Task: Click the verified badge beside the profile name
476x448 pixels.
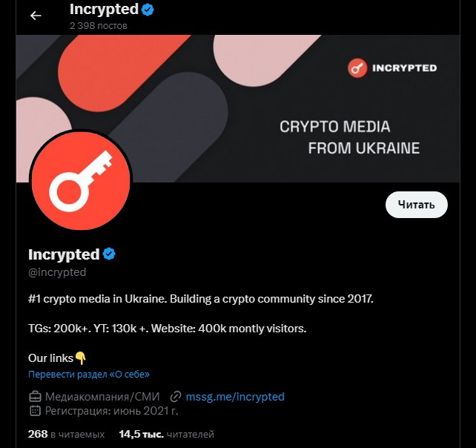Action: 109,254
